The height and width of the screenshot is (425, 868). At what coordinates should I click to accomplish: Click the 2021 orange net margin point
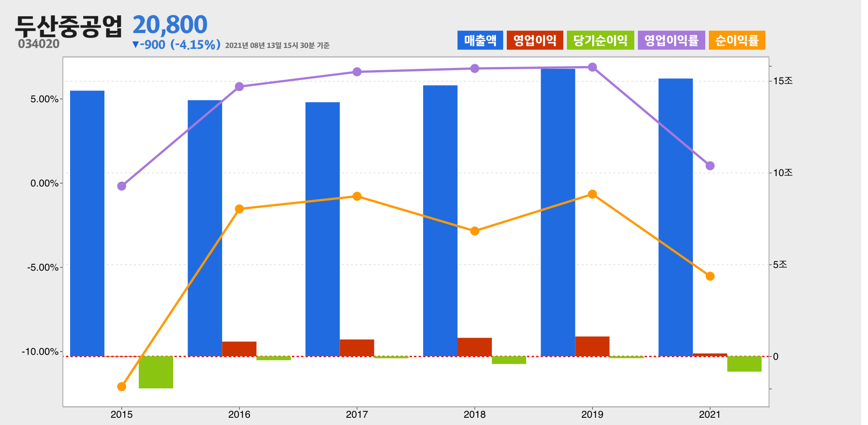pyautogui.click(x=710, y=276)
